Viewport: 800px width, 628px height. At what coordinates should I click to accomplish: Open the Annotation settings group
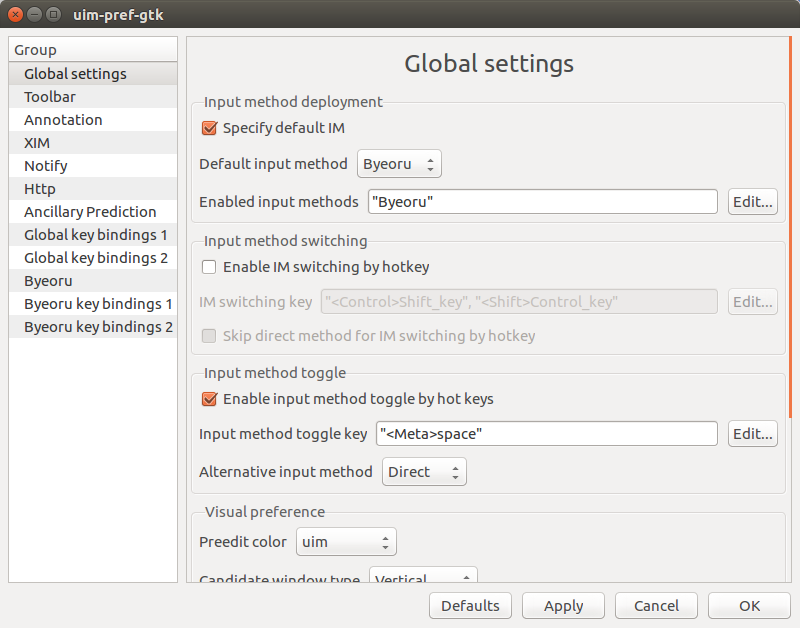[x=63, y=120]
